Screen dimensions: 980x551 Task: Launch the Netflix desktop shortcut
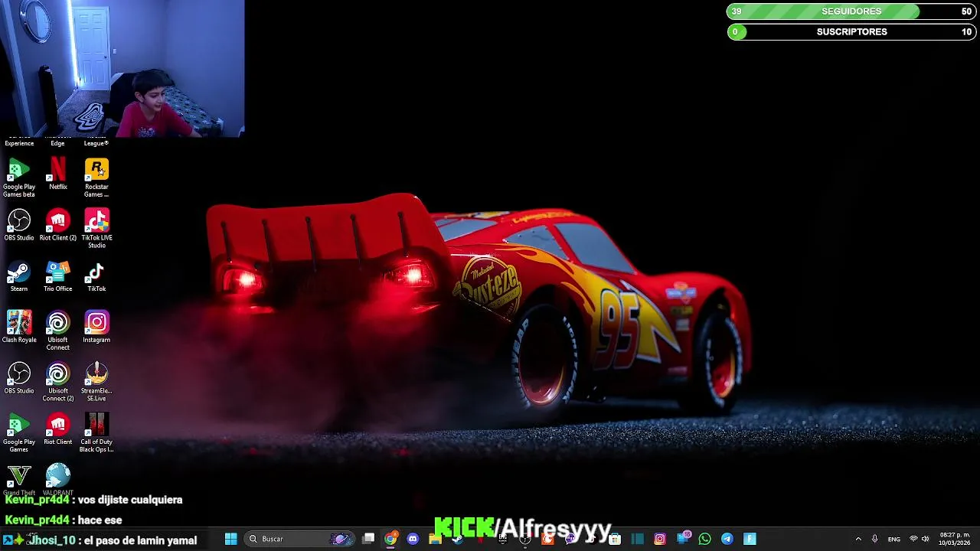[x=58, y=174]
